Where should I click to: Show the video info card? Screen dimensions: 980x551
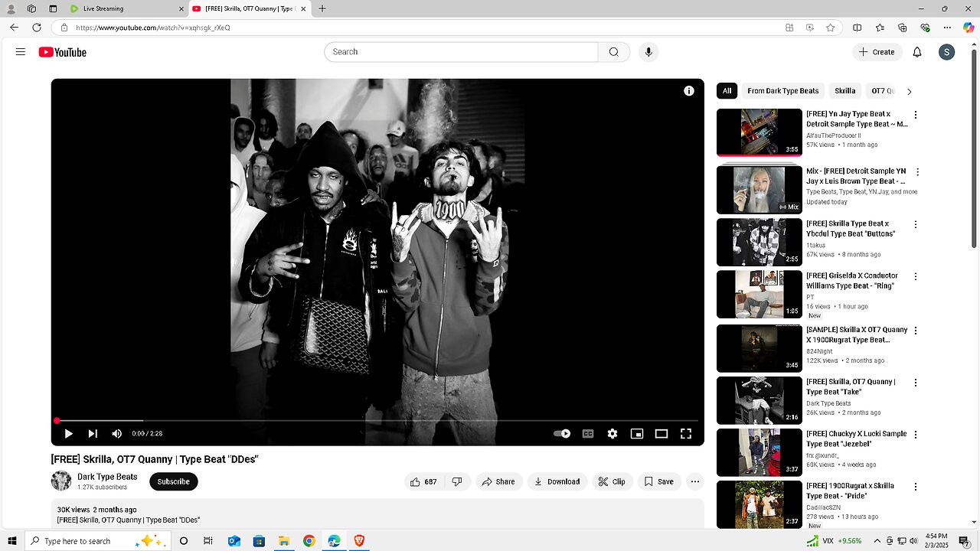689,91
